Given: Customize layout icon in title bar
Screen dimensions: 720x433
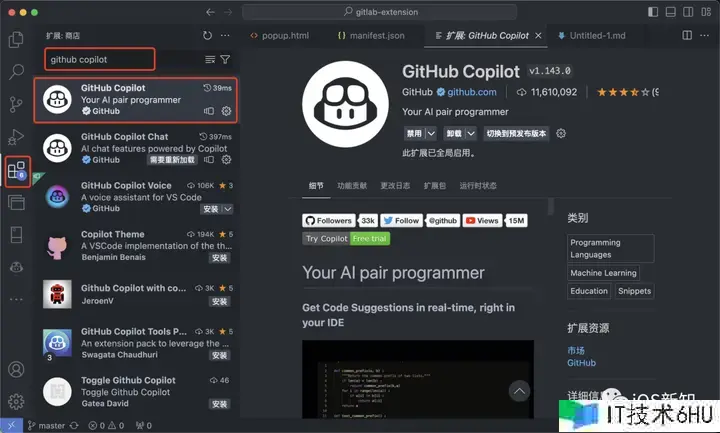Looking at the screenshot, I should 706,12.
